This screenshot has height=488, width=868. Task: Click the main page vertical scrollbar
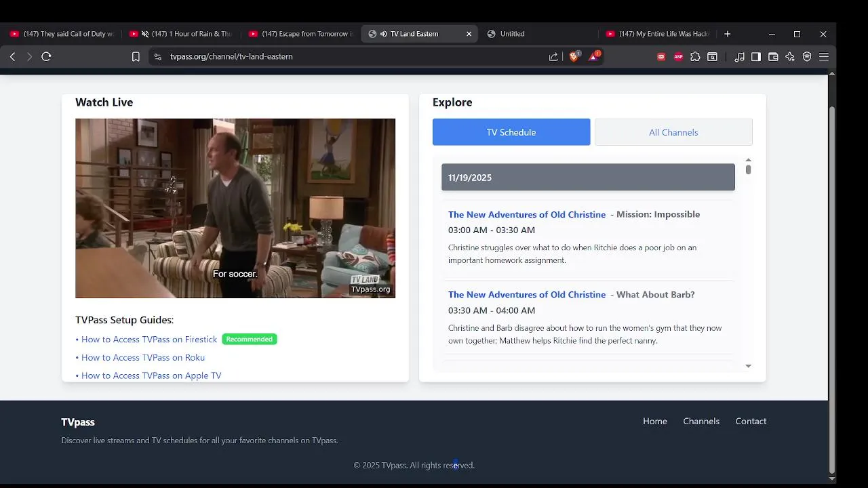(x=832, y=290)
